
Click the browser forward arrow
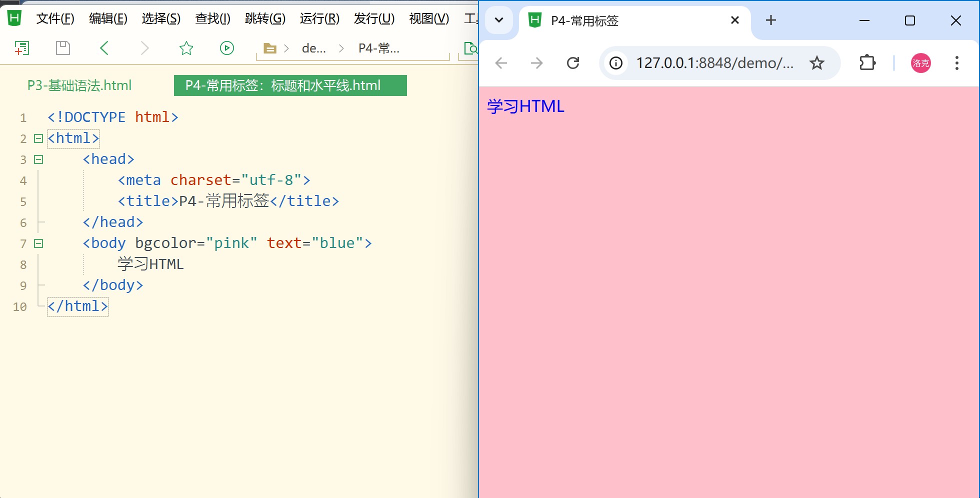tap(536, 63)
